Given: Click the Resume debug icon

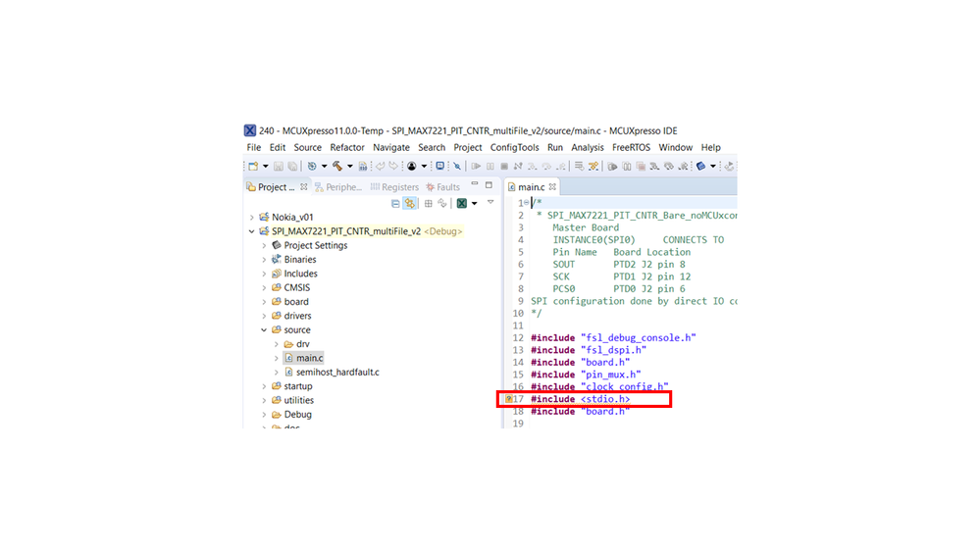Looking at the screenshot, I should tap(476, 166).
